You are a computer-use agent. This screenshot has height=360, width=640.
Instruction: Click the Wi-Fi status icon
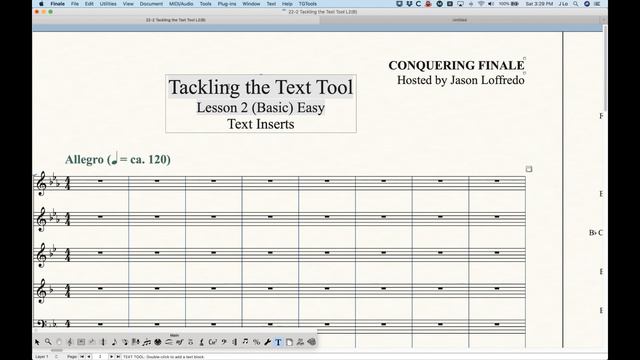[481, 4]
